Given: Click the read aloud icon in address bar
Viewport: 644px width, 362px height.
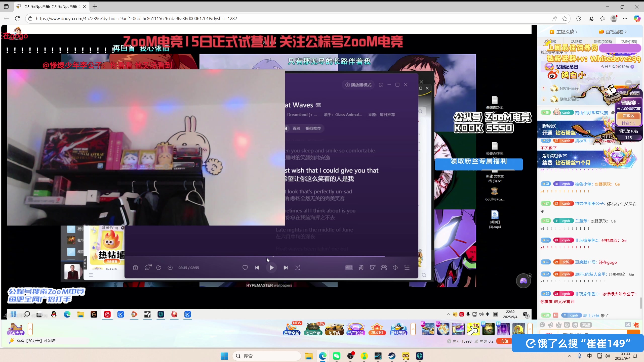Looking at the screenshot, I should [555, 19].
